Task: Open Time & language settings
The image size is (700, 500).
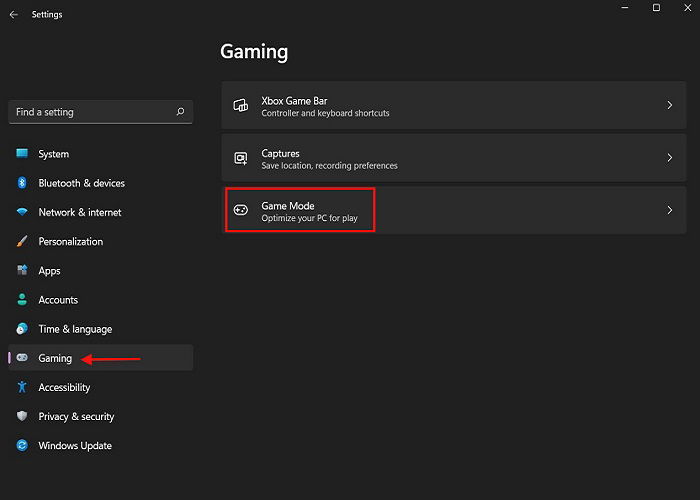Action: click(100, 329)
